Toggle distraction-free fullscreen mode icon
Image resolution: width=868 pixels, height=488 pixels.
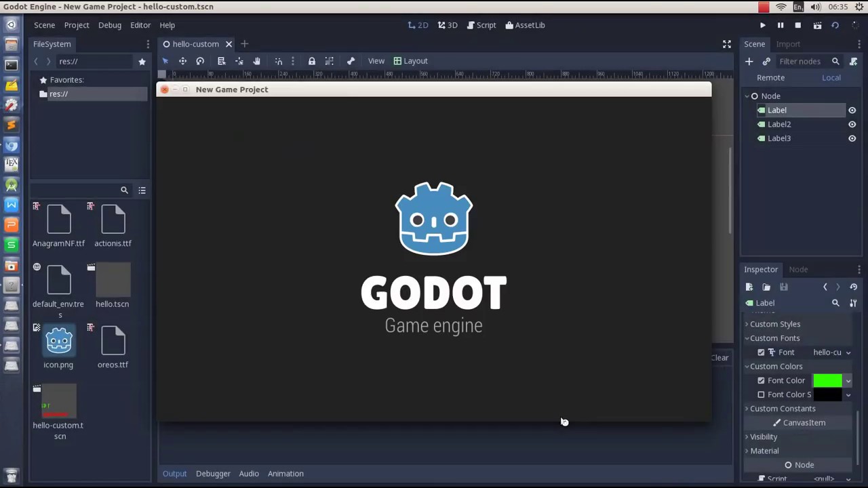tap(727, 44)
